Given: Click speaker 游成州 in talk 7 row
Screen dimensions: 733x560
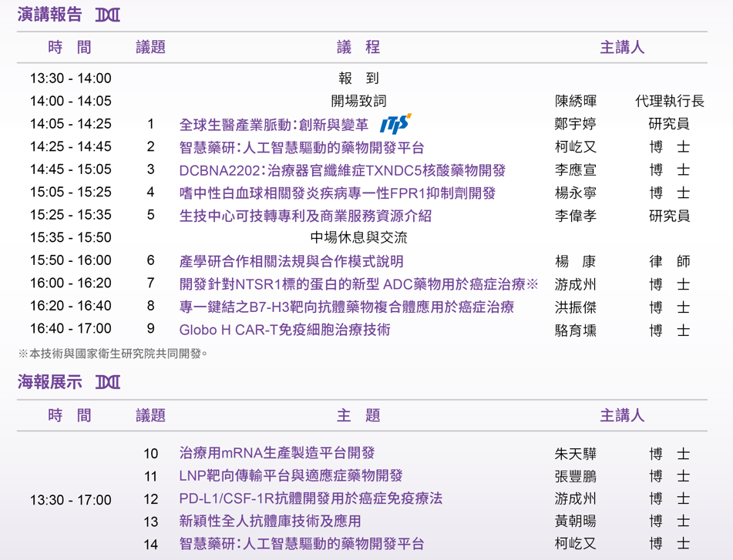Looking at the screenshot, I should (x=576, y=284).
